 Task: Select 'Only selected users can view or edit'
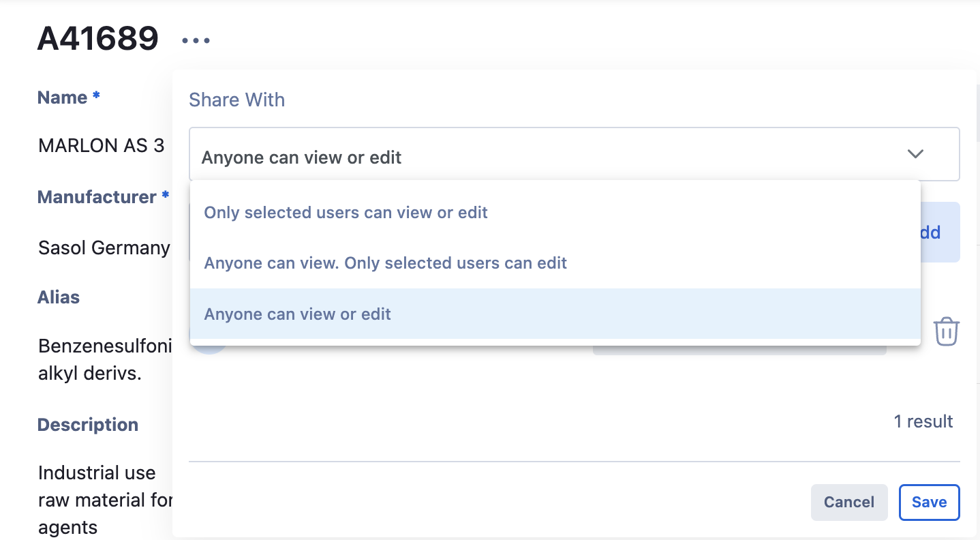pyautogui.click(x=346, y=213)
